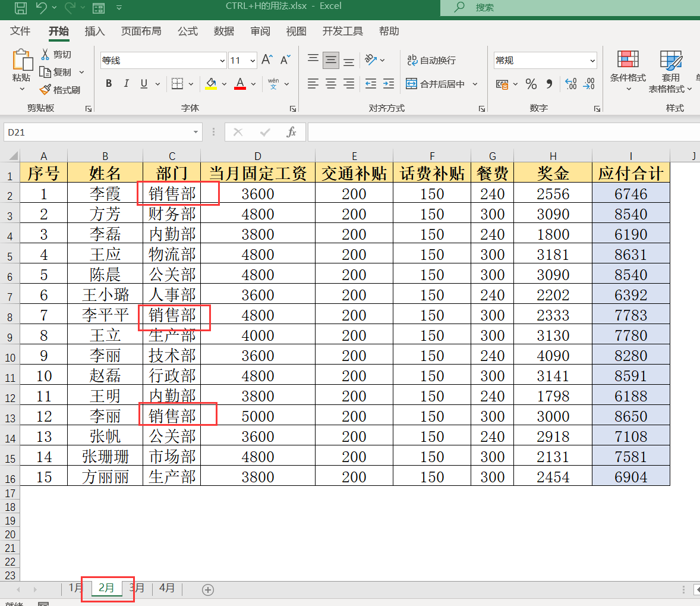
Task: Open Conditional Formatting (条件格式)
Action: coord(628,71)
